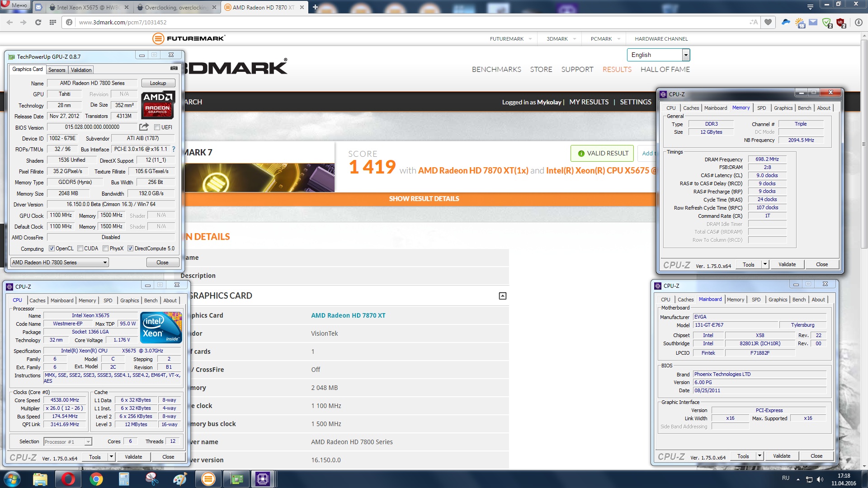The image size is (868, 488).
Task: Open MY RESULTS link
Action: click(589, 102)
